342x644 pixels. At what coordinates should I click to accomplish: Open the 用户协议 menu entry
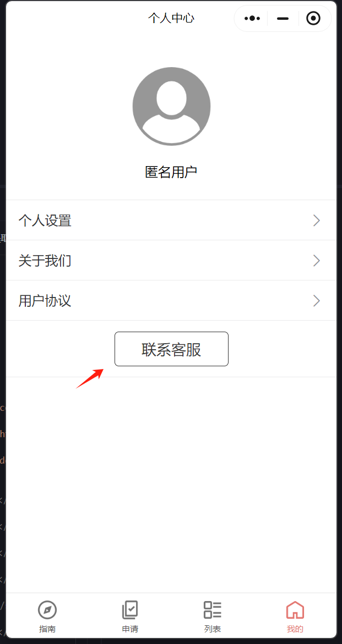point(171,301)
